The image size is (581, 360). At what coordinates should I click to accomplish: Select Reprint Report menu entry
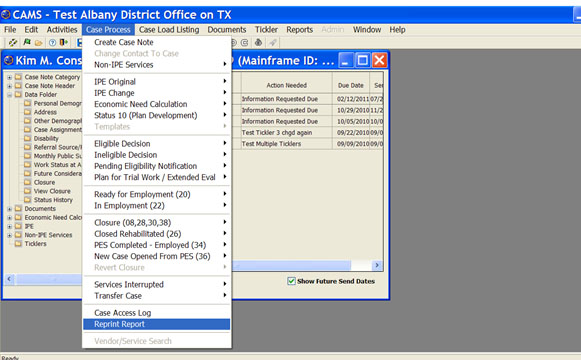coord(157,324)
